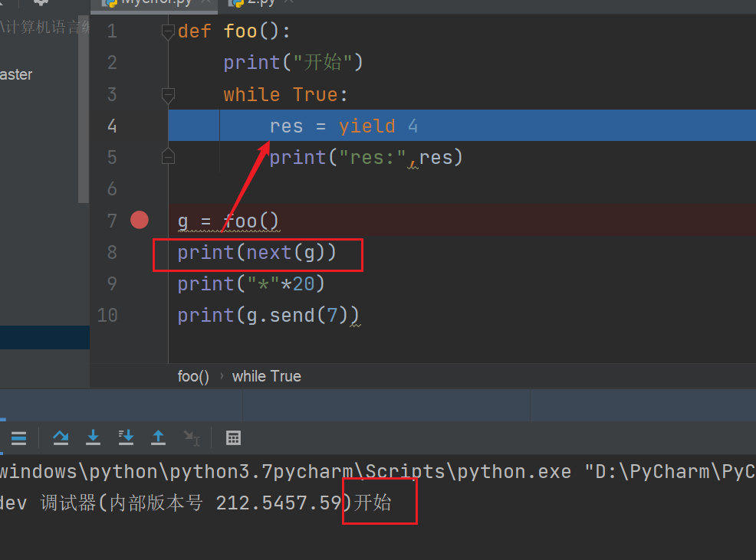
Task: Click Show Execution Point icon
Action: (18, 437)
